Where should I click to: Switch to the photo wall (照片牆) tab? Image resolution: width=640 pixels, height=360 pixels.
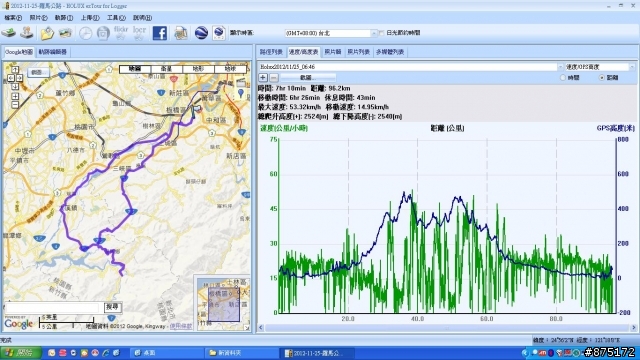(333, 52)
